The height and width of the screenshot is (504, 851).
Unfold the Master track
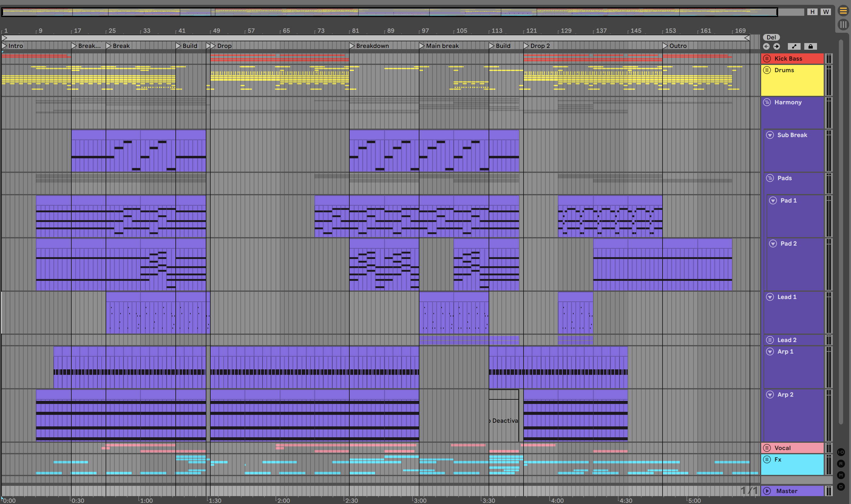pos(767,491)
